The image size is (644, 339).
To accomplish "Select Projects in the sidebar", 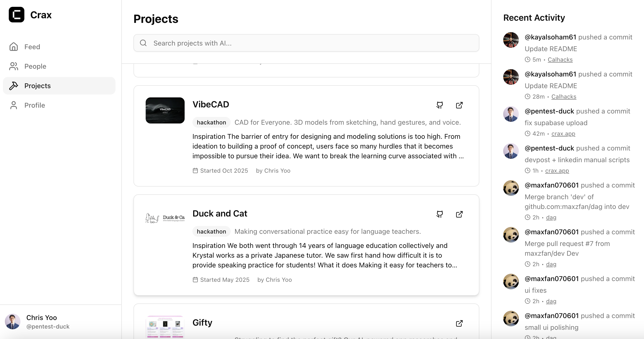I will (x=38, y=86).
